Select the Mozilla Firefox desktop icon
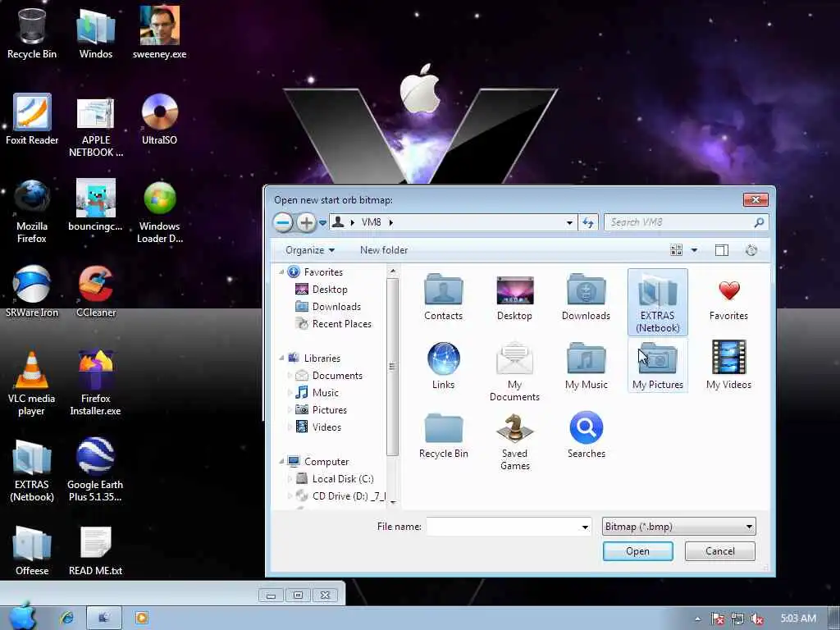 click(x=32, y=212)
